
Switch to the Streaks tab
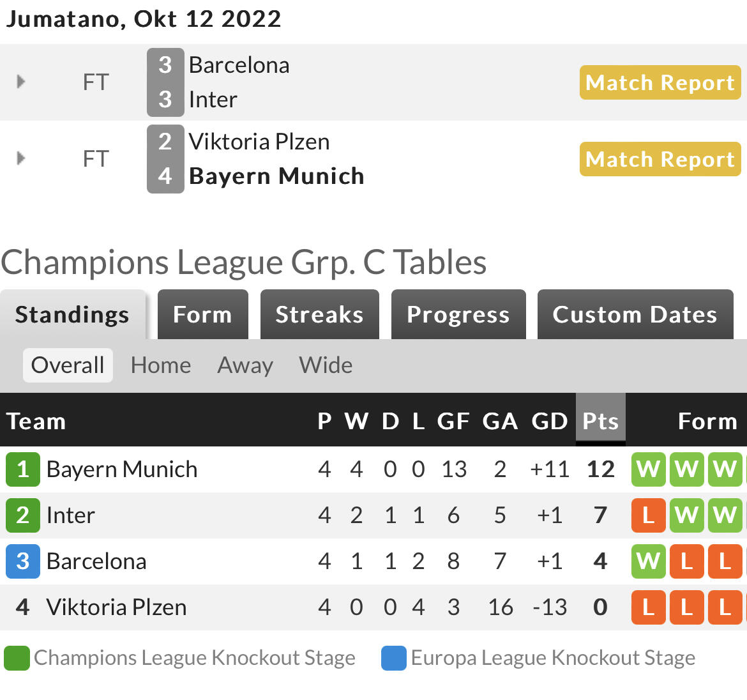pos(320,314)
